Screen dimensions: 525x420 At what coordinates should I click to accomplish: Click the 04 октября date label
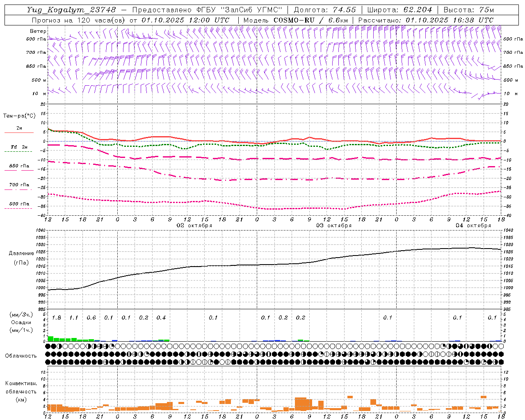(x=473, y=226)
